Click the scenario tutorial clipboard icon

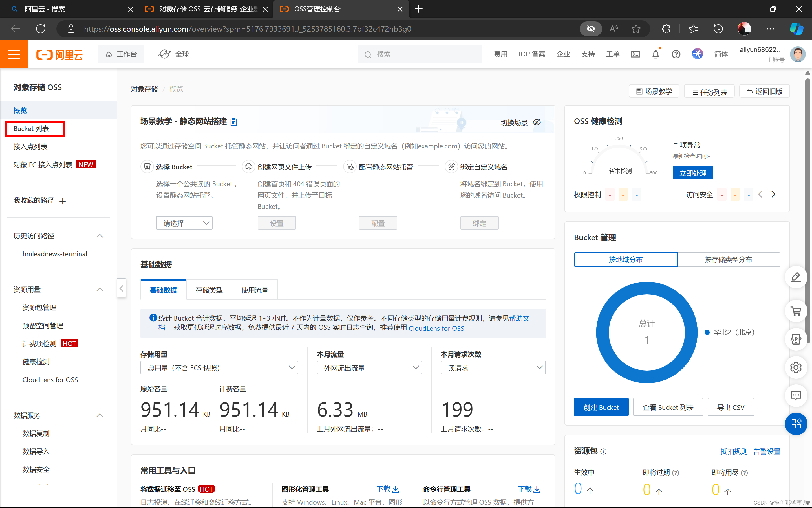click(x=234, y=122)
